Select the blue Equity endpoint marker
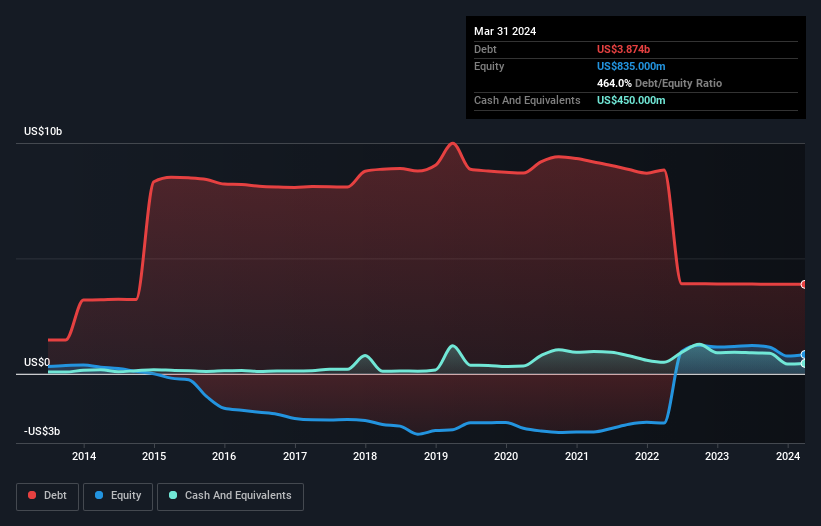Image resolution: width=821 pixels, height=526 pixels. (804, 355)
